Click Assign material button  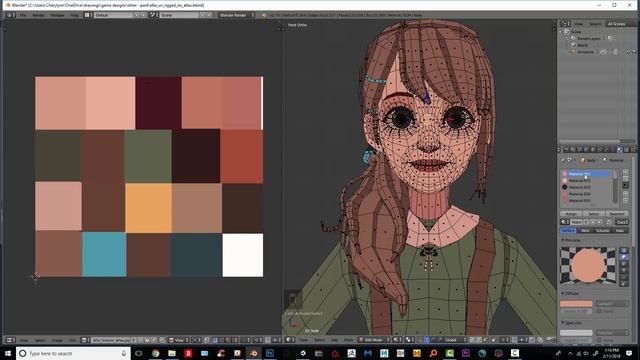(571, 214)
